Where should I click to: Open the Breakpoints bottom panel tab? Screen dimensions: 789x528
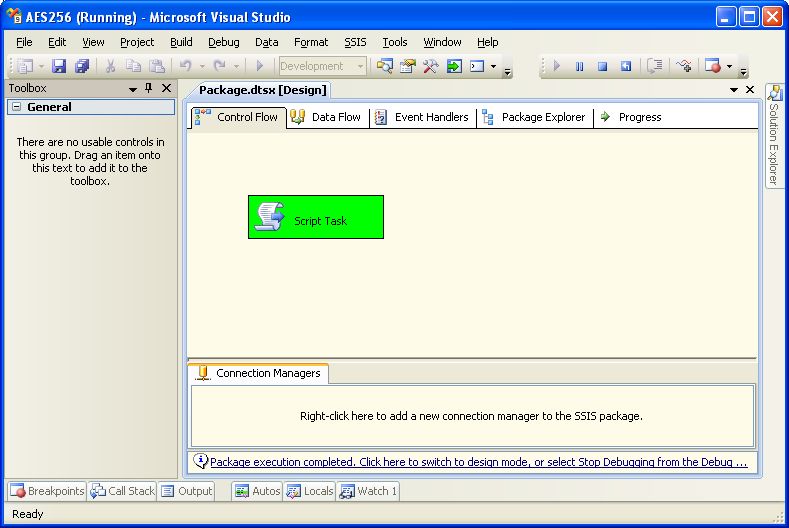47,491
